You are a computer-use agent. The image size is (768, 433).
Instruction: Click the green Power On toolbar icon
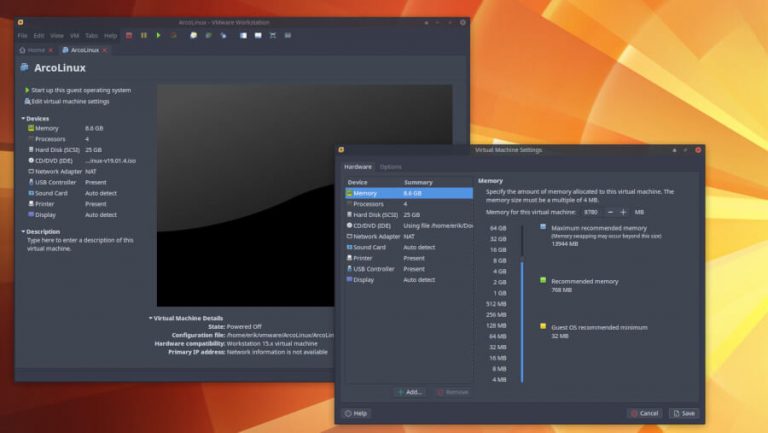coord(158,35)
